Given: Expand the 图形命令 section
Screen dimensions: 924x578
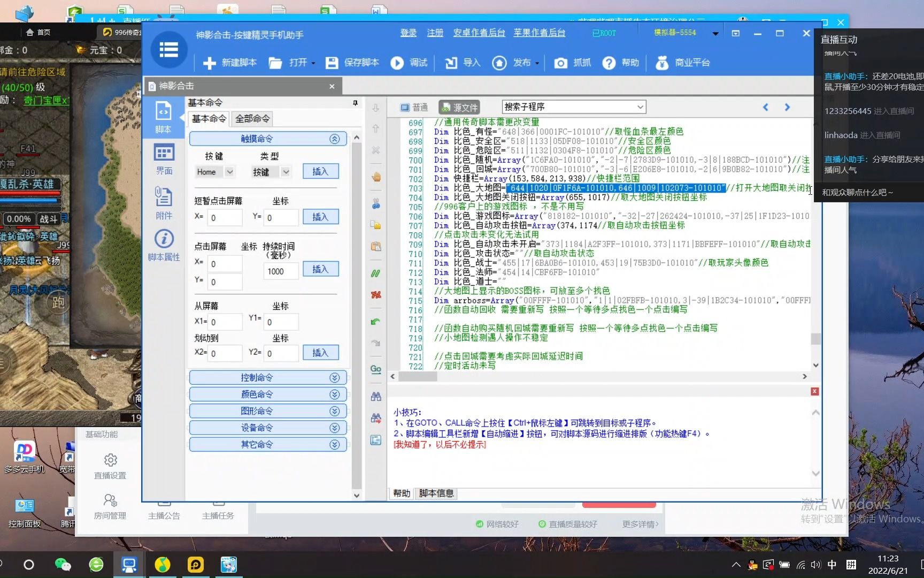Looking at the screenshot, I should coord(335,411).
